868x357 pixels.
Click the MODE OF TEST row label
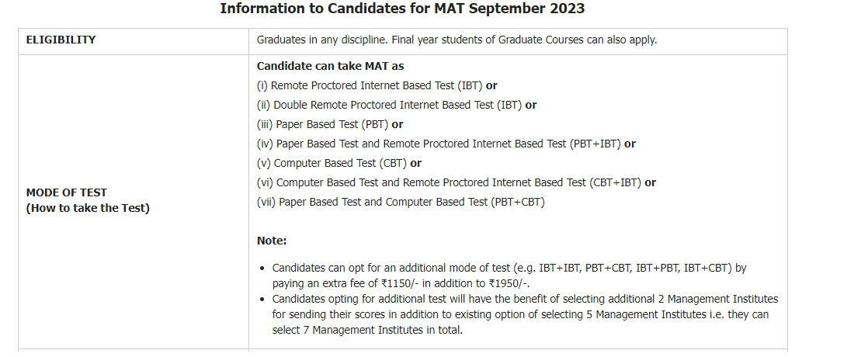click(x=67, y=192)
